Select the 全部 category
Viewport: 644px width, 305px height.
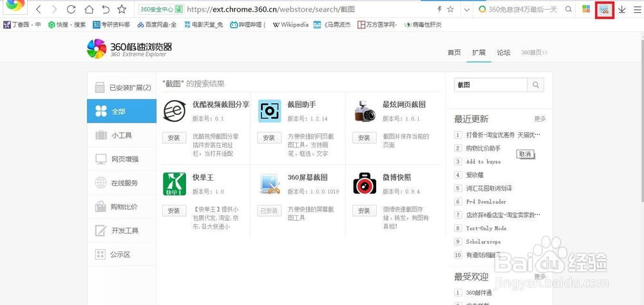point(122,111)
